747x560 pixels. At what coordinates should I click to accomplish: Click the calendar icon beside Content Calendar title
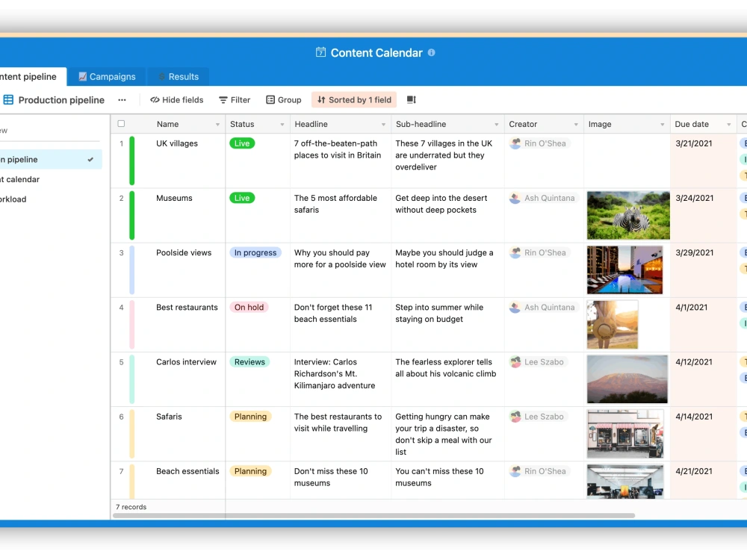[x=320, y=52]
